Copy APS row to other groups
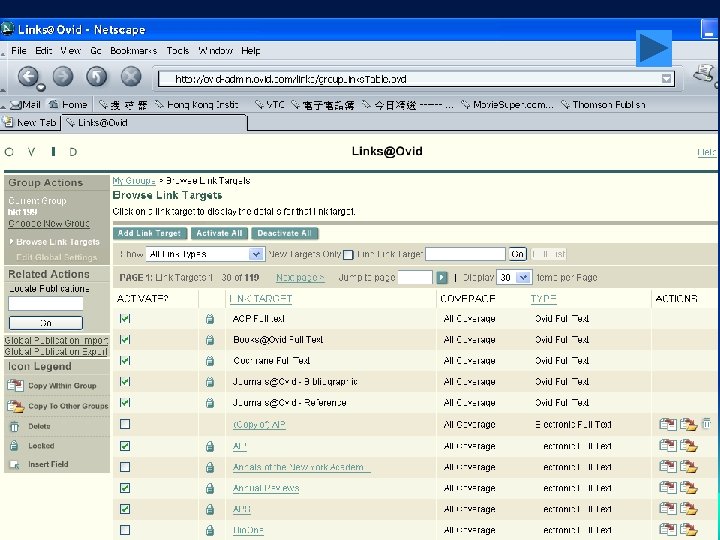720x540 pixels. click(x=688, y=509)
